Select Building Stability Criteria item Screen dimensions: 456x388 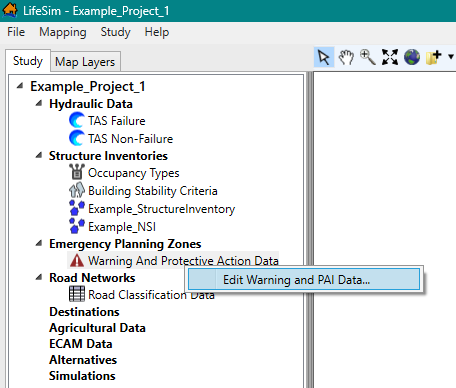point(153,191)
